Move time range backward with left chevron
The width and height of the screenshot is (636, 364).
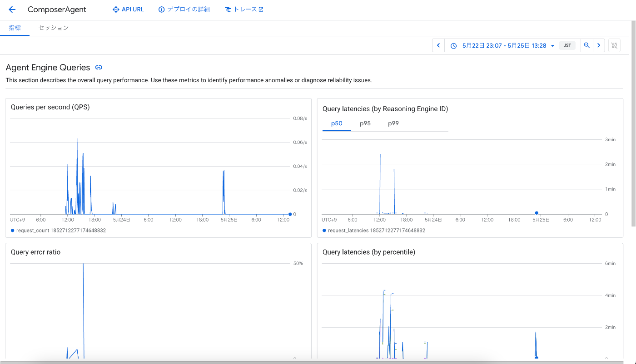click(x=438, y=45)
